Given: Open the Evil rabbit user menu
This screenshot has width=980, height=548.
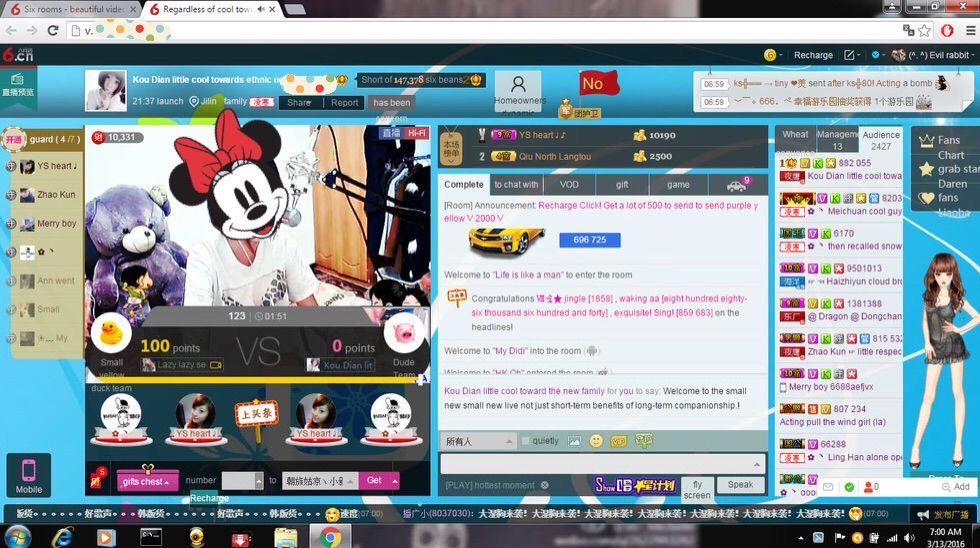Looking at the screenshot, I should pyautogui.click(x=933, y=55).
